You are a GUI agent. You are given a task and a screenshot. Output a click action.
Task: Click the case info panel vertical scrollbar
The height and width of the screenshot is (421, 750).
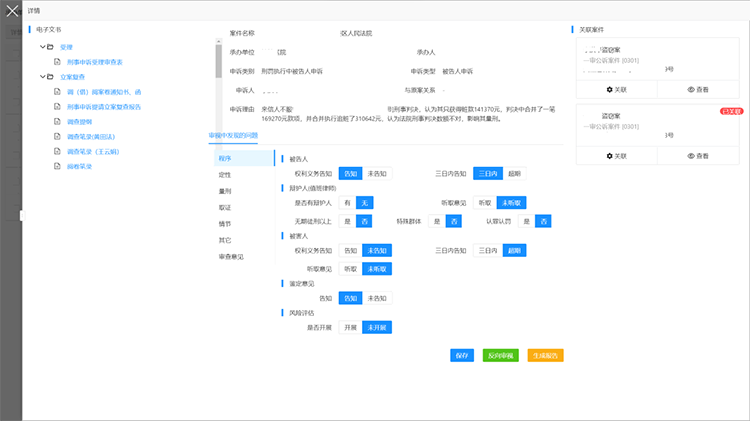217,58
